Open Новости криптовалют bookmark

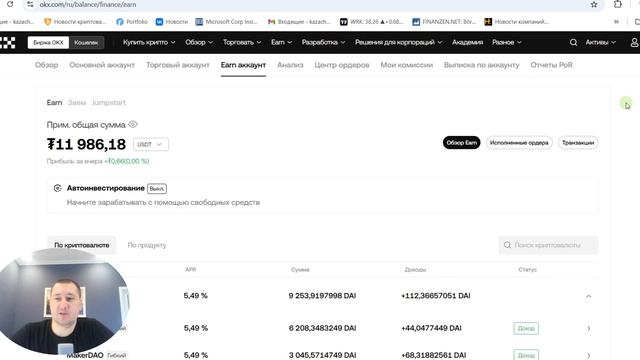point(75,22)
